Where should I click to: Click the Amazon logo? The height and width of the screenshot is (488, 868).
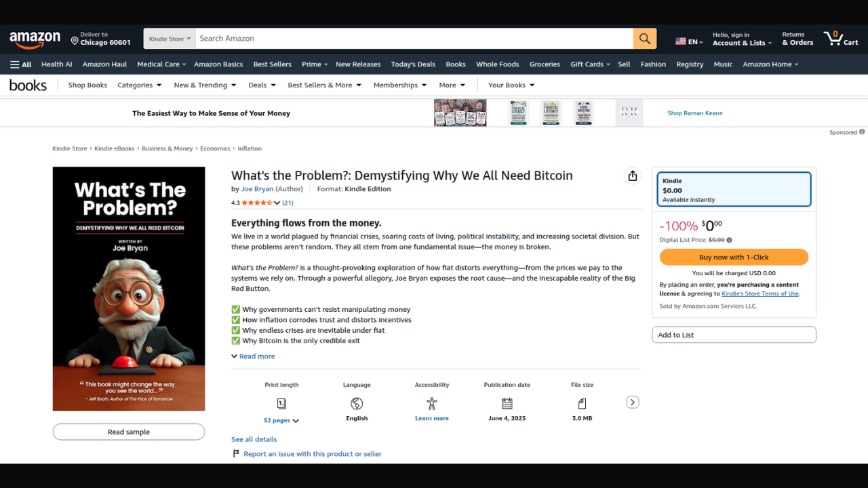coord(35,40)
